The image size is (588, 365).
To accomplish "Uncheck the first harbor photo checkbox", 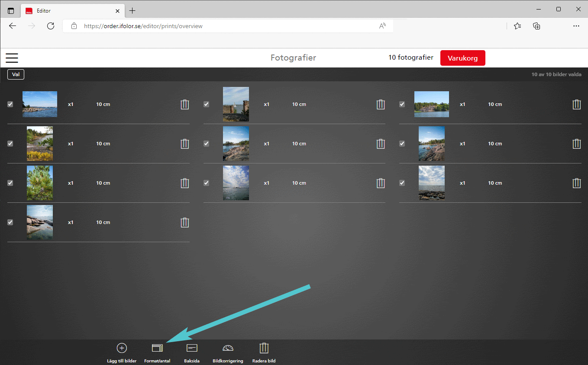I will (x=10, y=104).
